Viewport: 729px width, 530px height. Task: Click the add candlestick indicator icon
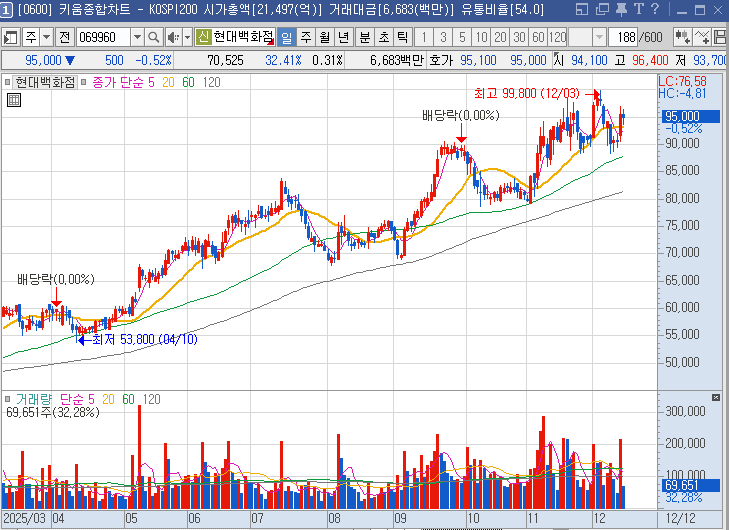(683, 37)
